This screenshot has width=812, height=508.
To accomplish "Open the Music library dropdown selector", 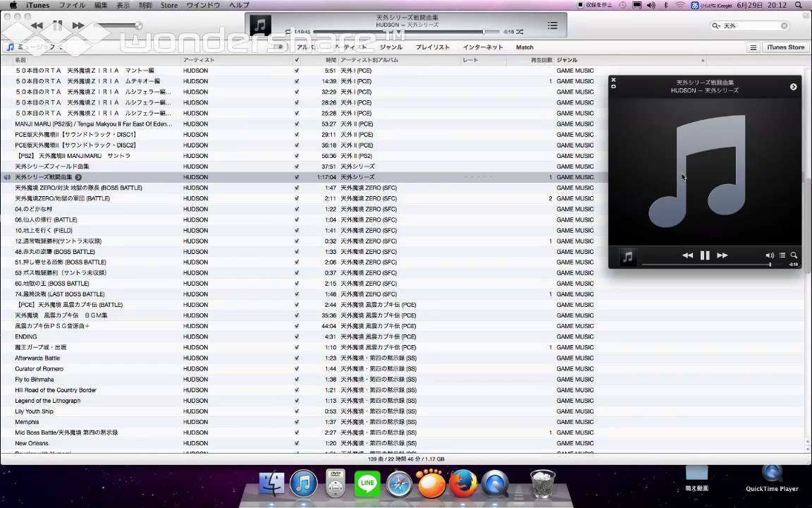I will tap(35, 47).
